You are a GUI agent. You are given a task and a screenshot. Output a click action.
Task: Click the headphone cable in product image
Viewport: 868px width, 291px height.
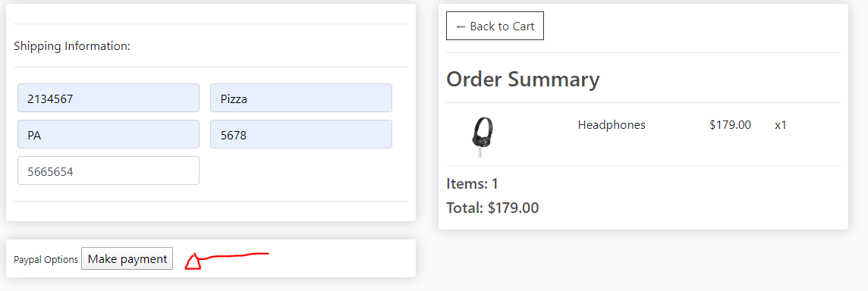pos(480,152)
